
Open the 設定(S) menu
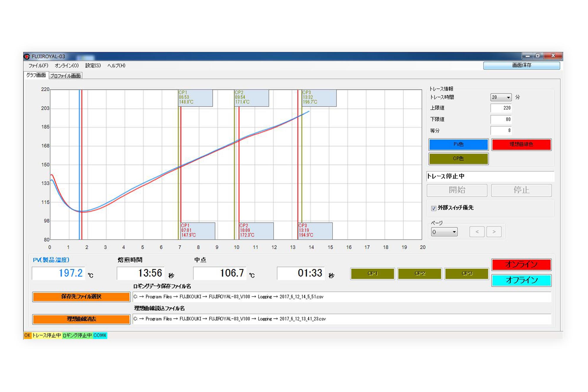(93, 66)
